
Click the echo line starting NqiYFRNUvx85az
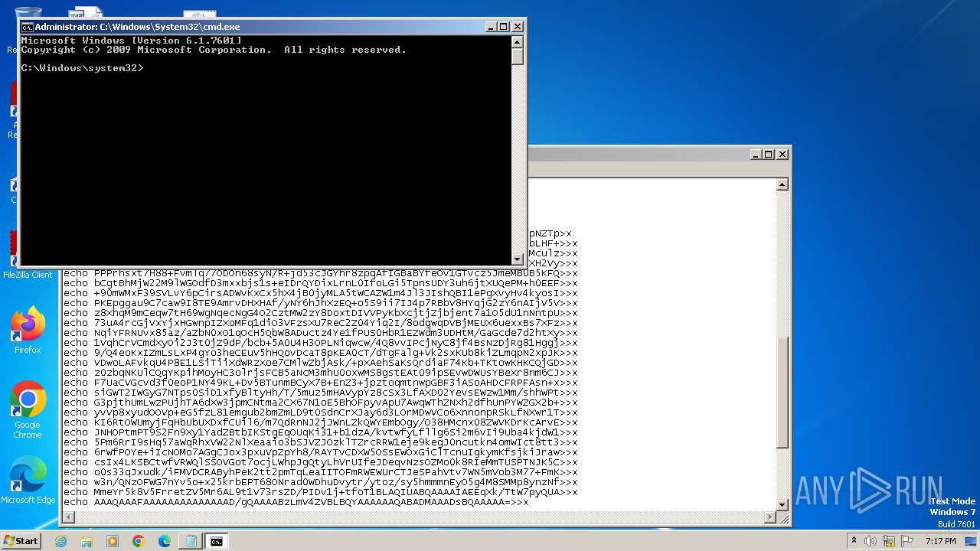point(321,333)
